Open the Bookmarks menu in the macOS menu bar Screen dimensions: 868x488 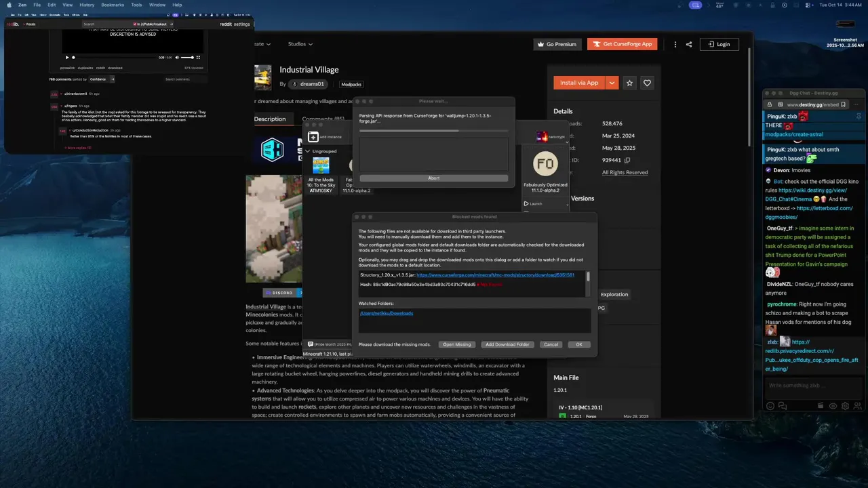point(113,5)
